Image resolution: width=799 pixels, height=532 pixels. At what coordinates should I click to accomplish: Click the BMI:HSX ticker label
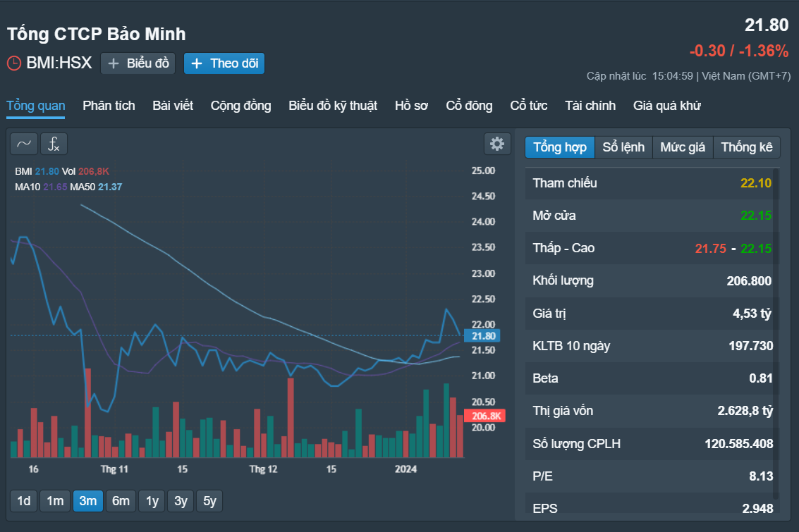point(59,63)
